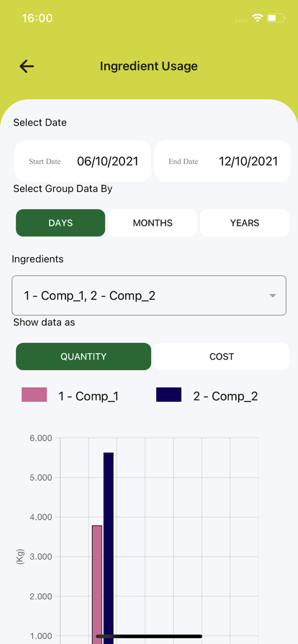Tap the Wi-Fi status icon
Screen dimensions: 298x644
tap(257, 18)
